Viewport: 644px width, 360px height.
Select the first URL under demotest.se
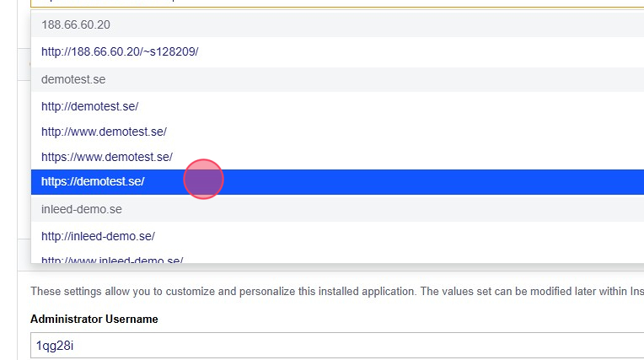click(89, 106)
